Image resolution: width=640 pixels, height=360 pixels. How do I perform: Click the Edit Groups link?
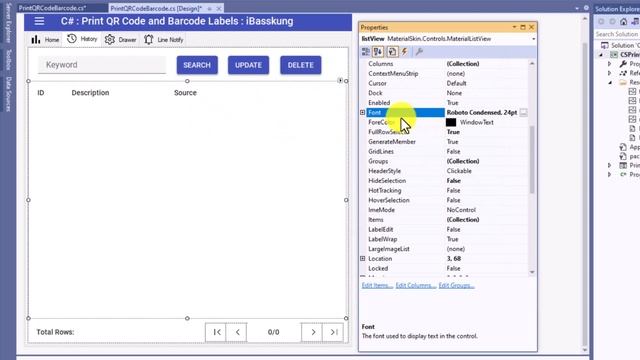(x=456, y=285)
